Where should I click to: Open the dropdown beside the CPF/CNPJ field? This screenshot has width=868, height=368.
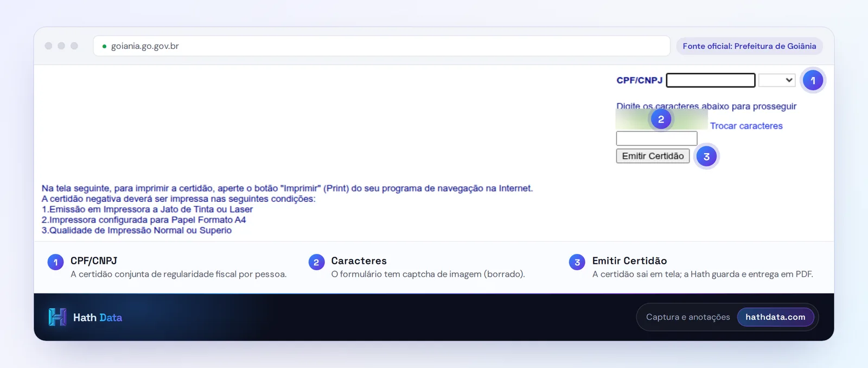pos(777,80)
